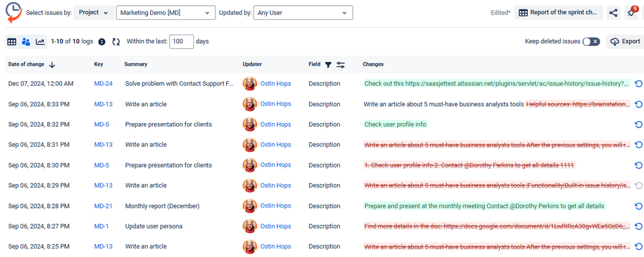Open issue MD-24 link
The height and width of the screenshot is (257, 644).
click(103, 84)
